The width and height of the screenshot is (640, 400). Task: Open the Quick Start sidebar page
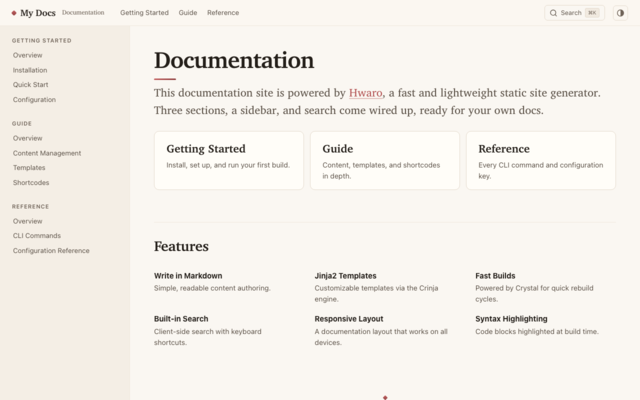click(30, 84)
